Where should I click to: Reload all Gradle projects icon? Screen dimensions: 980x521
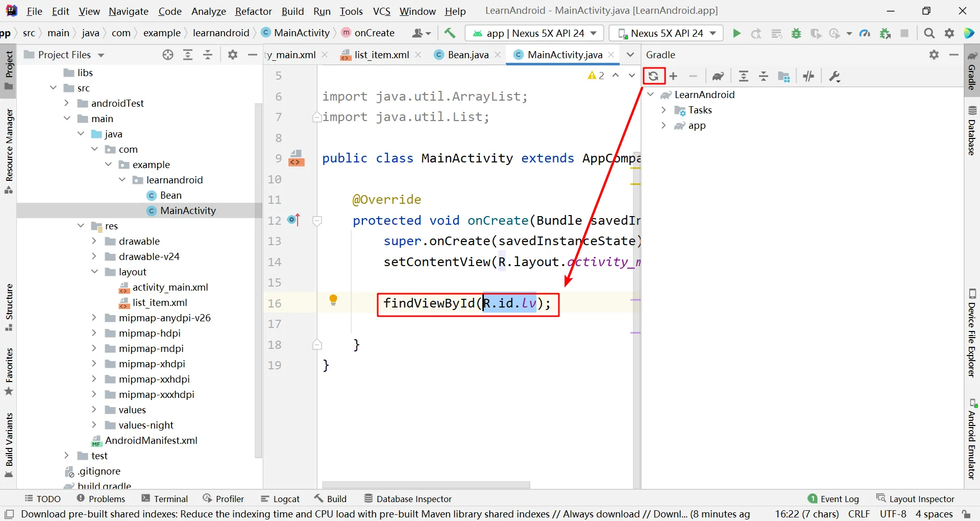coord(653,76)
